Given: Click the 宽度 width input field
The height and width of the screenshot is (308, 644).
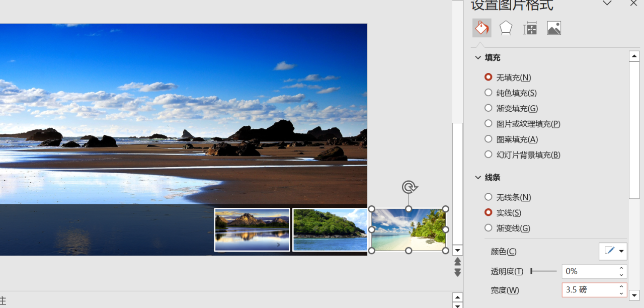Looking at the screenshot, I should tap(589, 290).
